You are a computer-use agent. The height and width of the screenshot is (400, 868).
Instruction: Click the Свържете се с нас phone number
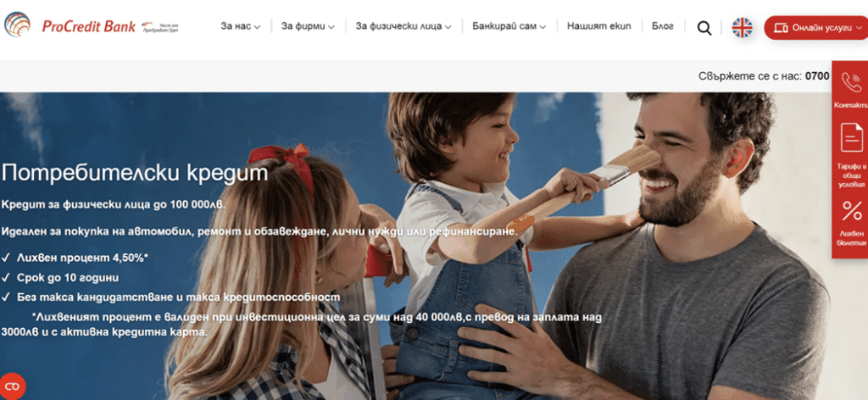coord(817,75)
